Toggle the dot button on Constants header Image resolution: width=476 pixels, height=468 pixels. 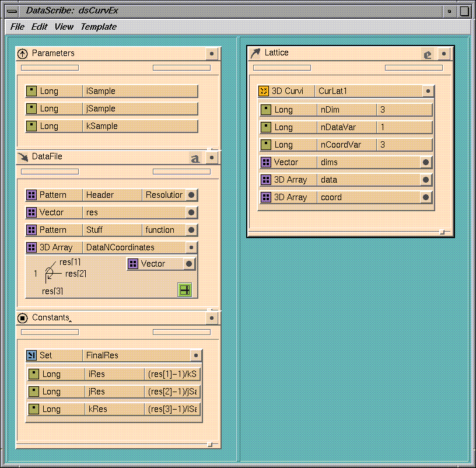click(212, 318)
